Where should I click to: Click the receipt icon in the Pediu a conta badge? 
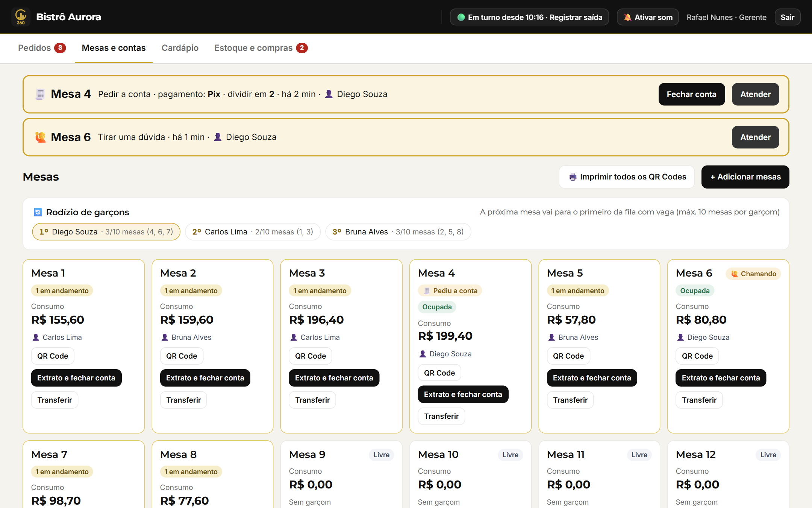tap(427, 291)
